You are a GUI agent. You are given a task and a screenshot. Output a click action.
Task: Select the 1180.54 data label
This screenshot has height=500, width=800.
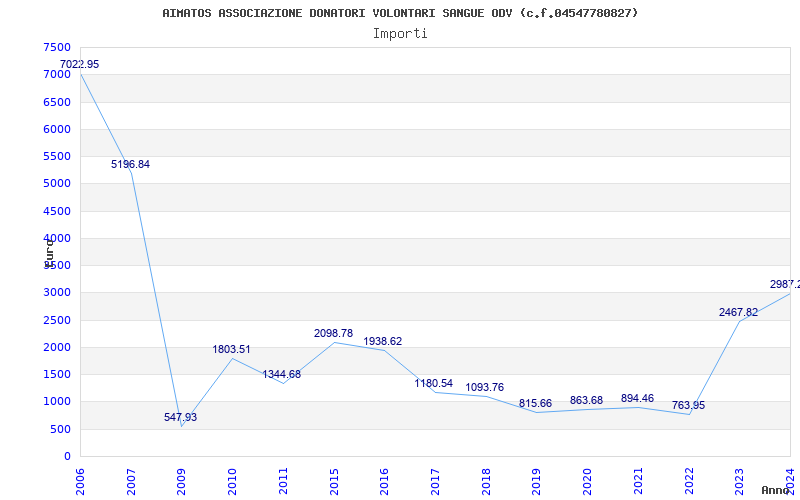point(434,383)
